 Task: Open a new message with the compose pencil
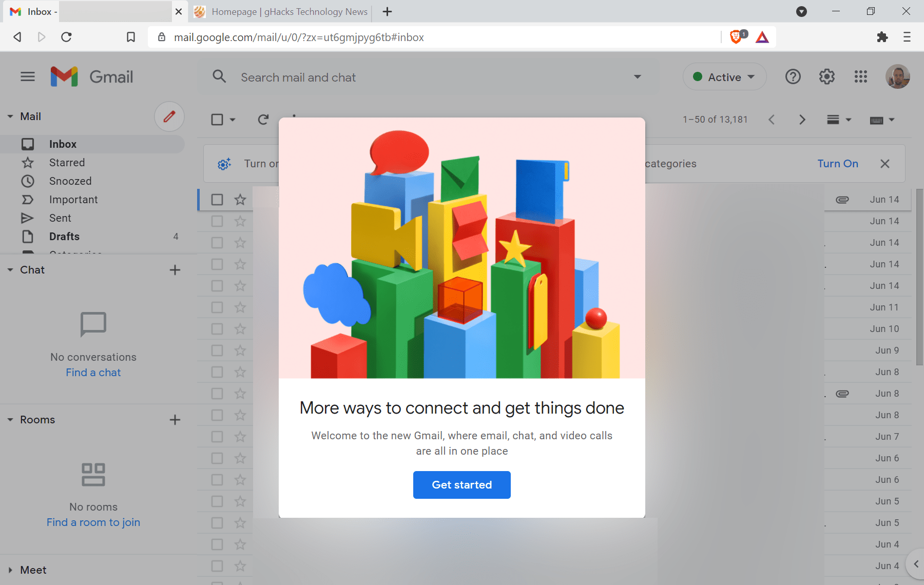(169, 116)
